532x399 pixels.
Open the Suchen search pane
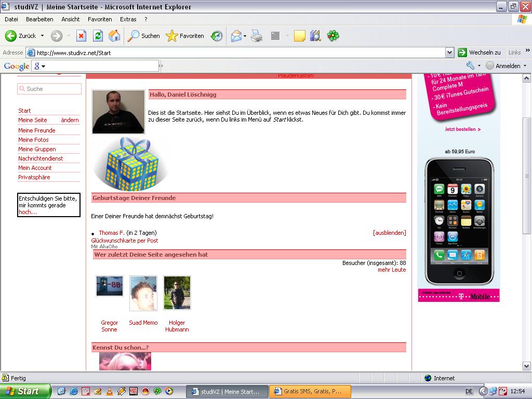(143, 36)
